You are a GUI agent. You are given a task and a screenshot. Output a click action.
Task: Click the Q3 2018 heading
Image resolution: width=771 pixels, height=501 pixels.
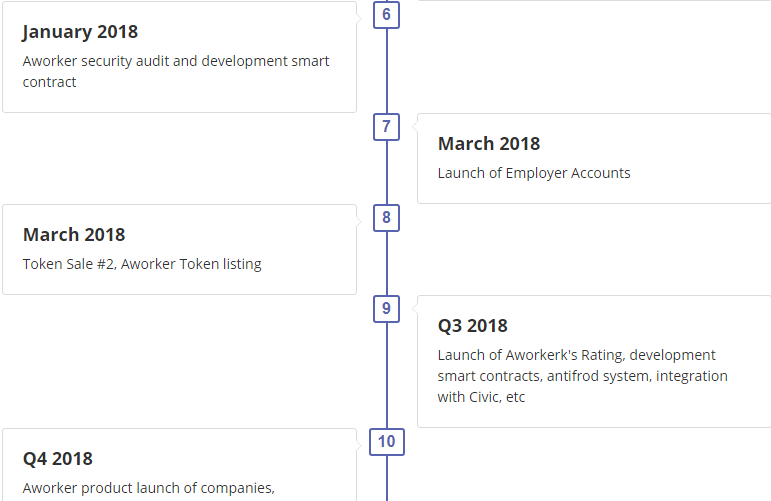[473, 325]
